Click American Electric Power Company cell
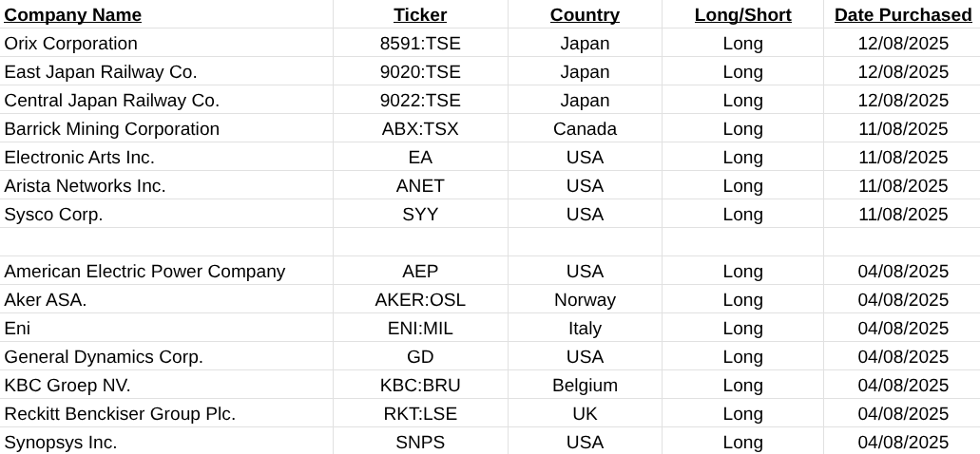980x454 pixels. click(x=144, y=272)
